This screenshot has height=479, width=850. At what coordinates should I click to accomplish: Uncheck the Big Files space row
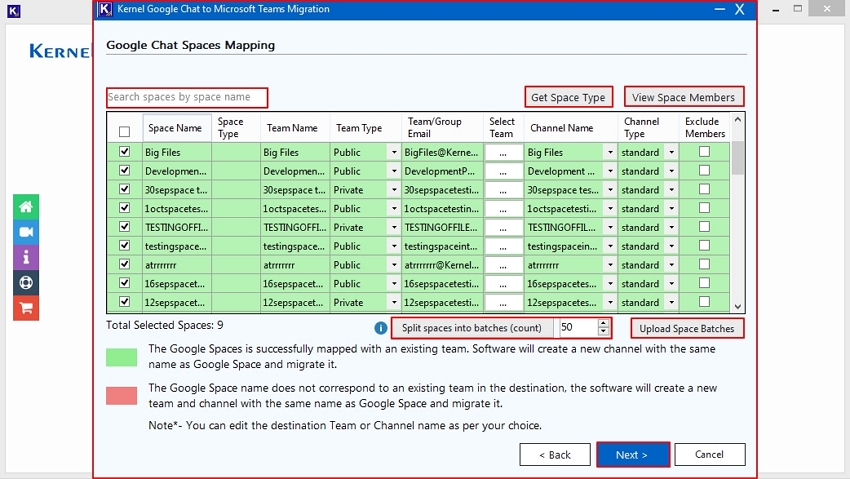(x=125, y=152)
